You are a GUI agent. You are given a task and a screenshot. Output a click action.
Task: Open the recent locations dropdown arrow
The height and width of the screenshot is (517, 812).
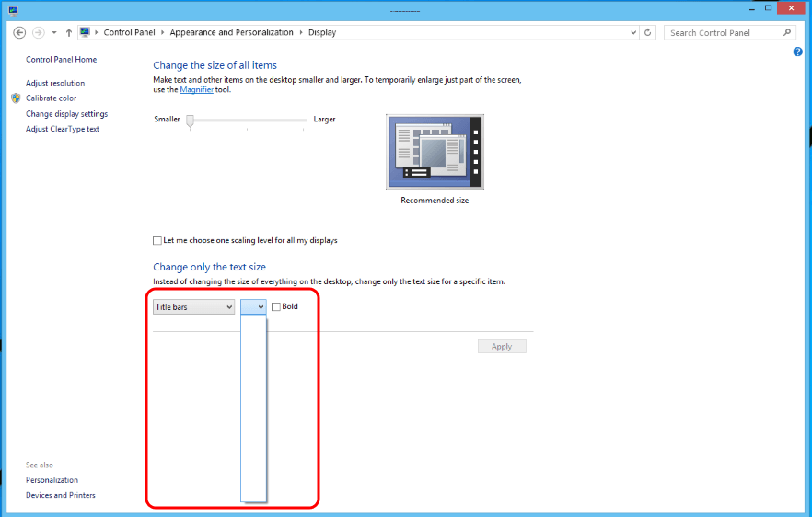tap(54, 32)
